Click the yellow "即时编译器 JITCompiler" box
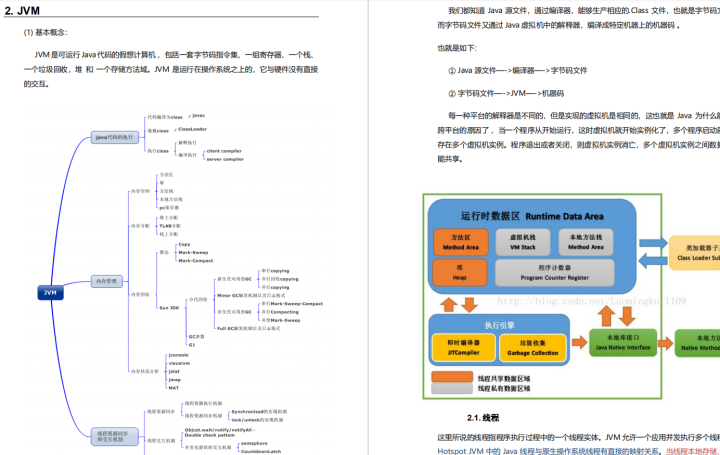This screenshot has height=455, width=720. coord(463,348)
